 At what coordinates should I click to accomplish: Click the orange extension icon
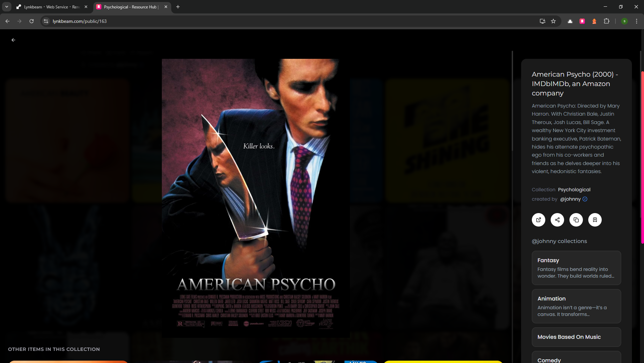pyautogui.click(x=594, y=21)
